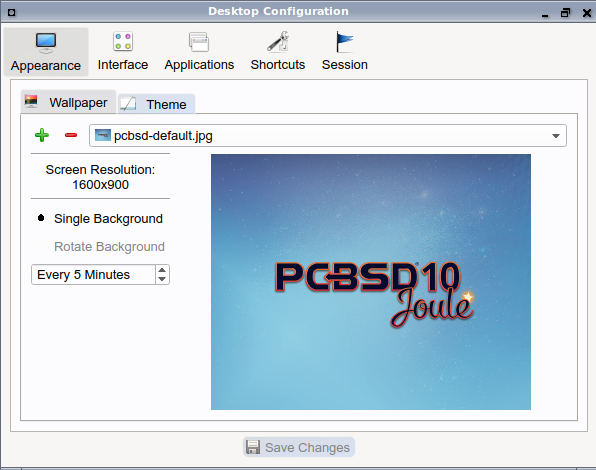Switch to the Wallpaper tab
Viewport: 596px width, 470px height.
(68, 102)
